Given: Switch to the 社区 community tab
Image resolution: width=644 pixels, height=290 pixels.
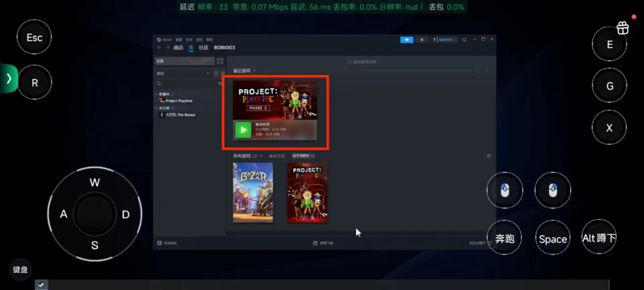Looking at the screenshot, I should pos(203,48).
